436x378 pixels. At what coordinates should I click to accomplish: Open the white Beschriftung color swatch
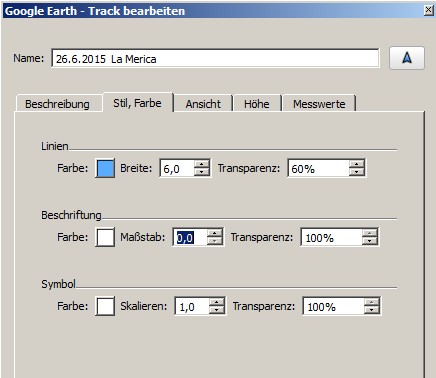pyautogui.click(x=105, y=237)
